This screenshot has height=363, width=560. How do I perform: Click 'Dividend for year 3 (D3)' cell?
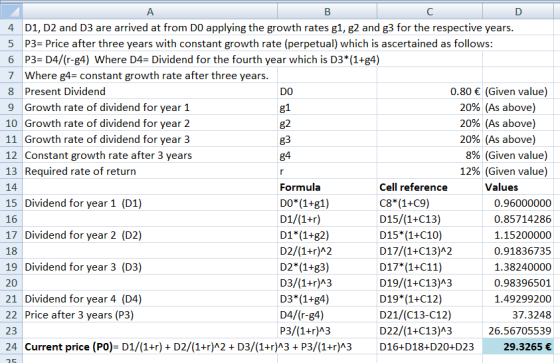pyautogui.click(x=150, y=267)
